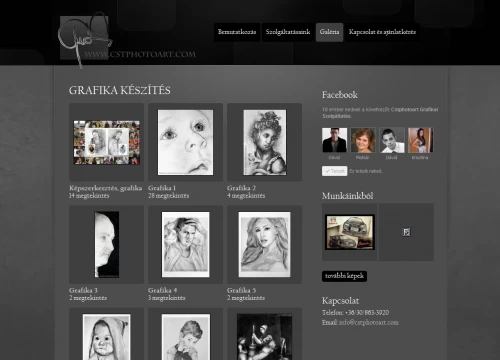Click the Grafika 3 caption link
The height and width of the screenshot is (360, 500).
[83, 290]
